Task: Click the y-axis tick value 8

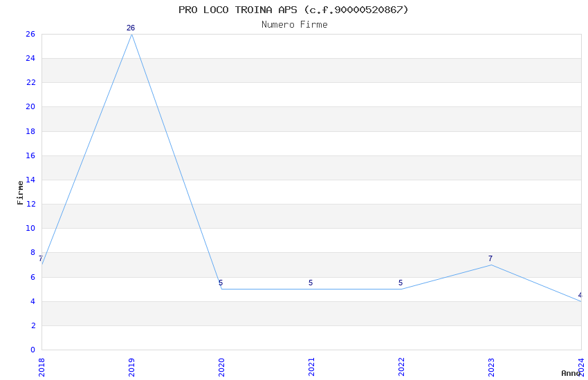Action: click(33, 253)
